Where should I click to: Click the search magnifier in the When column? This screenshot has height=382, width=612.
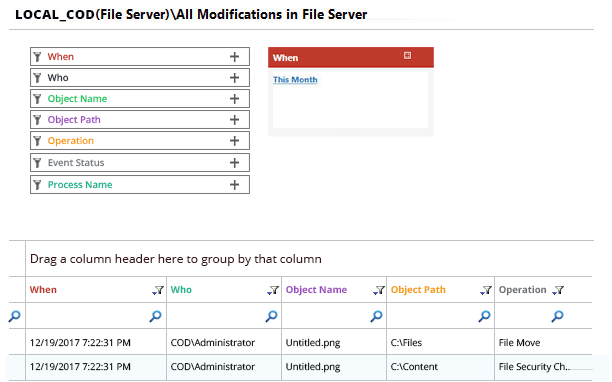tap(155, 316)
